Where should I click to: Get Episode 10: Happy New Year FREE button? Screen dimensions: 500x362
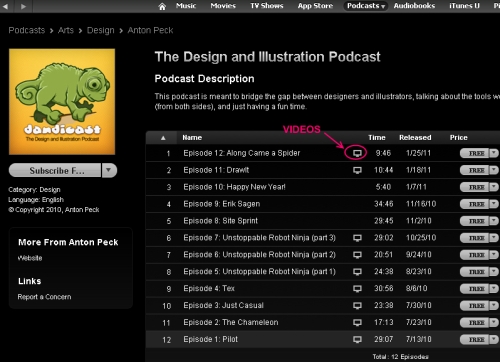pyautogui.click(x=474, y=187)
